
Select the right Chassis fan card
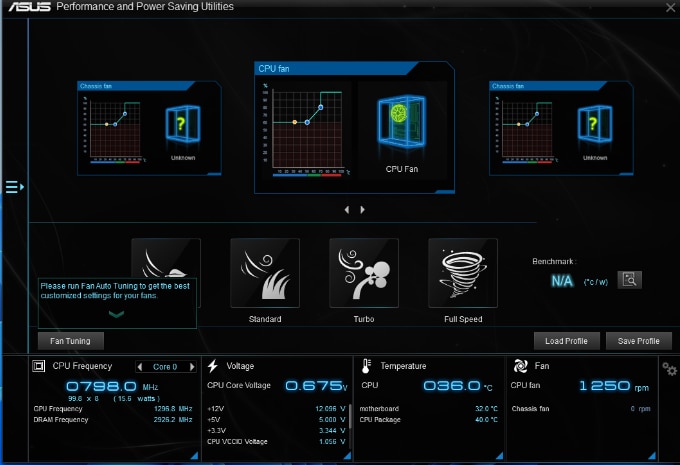tap(561, 128)
